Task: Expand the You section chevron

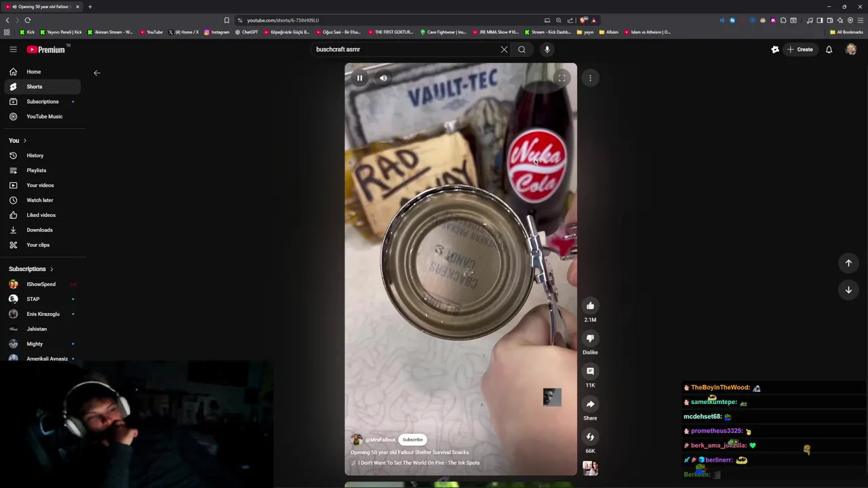Action: [x=24, y=141]
